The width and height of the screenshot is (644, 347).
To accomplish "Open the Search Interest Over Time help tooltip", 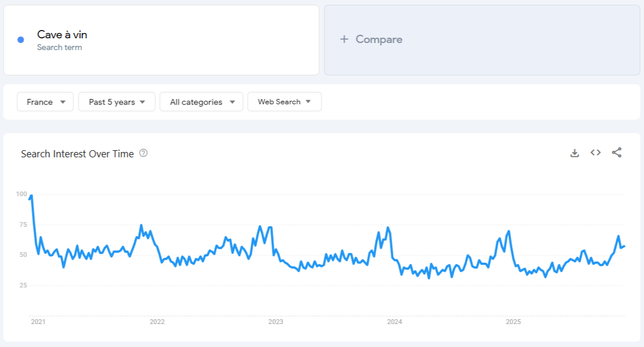I will pos(144,153).
